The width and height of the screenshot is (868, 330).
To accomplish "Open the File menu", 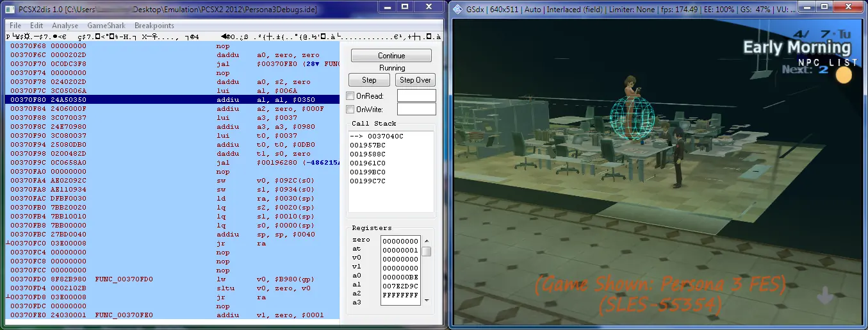I will pyautogui.click(x=15, y=26).
